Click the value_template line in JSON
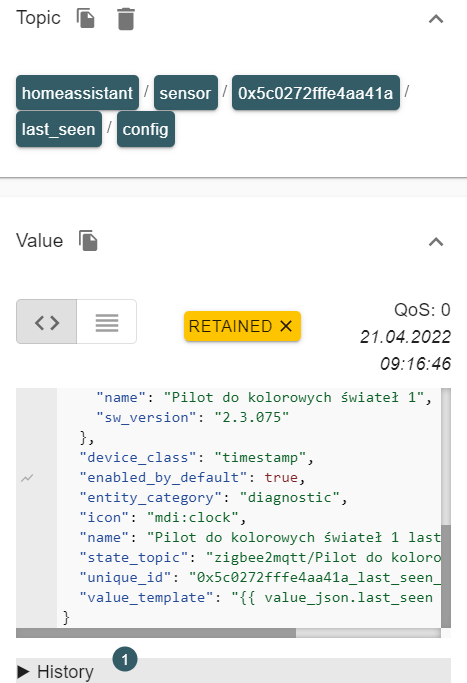This screenshot has height=683, width=467. pyautogui.click(x=256, y=597)
